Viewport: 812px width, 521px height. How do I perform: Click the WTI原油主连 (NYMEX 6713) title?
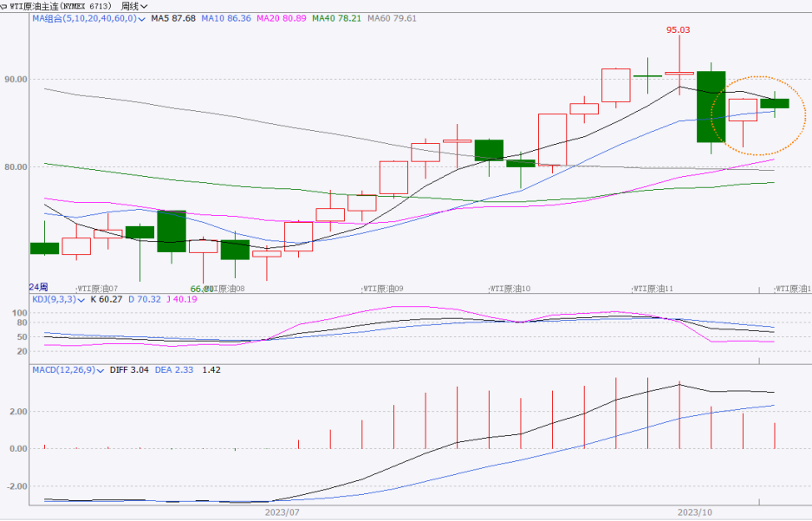click(x=61, y=5)
